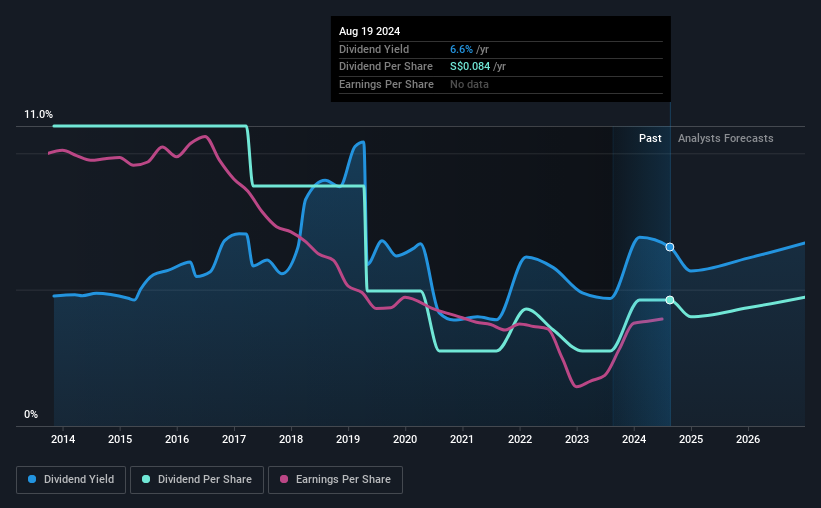Click the 2022 axis label
The width and height of the screenshot is (821, 508).
(x=520, y=439)
